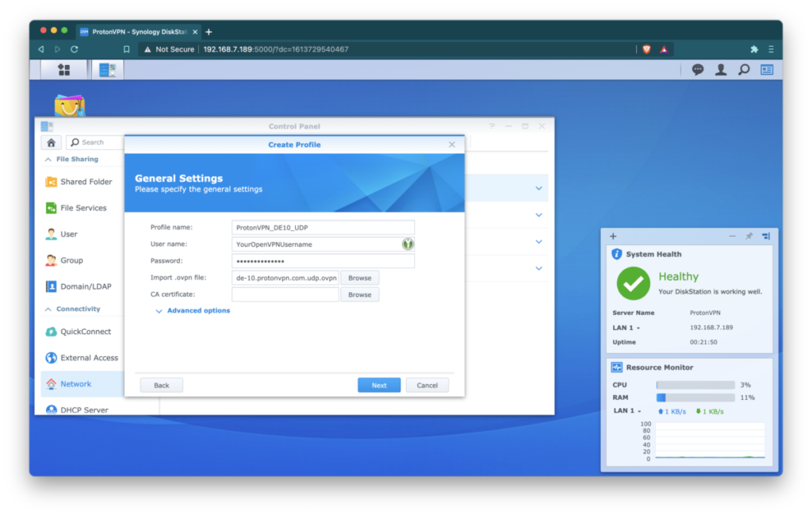The height and width of the screenshot is (515, 812).
Task: Click the System Health shield icon
Action: (x=616, y=254)
